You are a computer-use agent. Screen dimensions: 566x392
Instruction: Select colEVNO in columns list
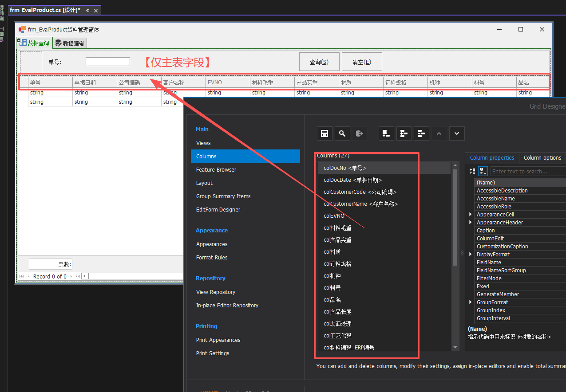[384, 216]
